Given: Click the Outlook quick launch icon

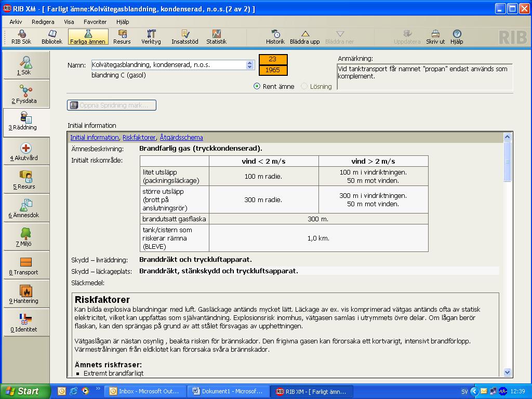Looking at the screenshot, I should click(x=62, y=391).
